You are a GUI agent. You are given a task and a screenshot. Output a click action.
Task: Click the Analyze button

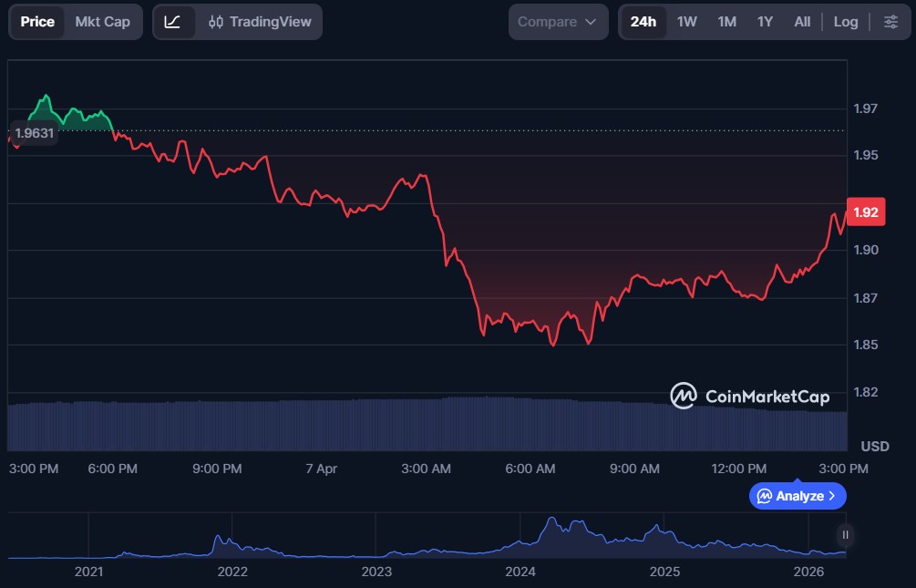(797, 496)
